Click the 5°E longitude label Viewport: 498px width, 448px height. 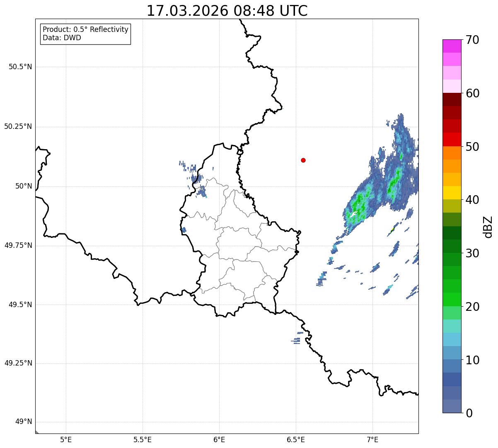click(66, 439)
